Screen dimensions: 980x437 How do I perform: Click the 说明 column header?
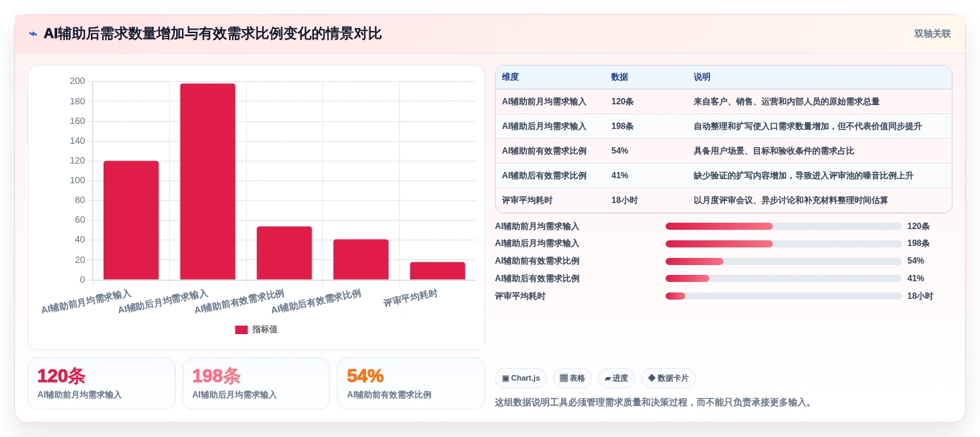tap(702, 78)
